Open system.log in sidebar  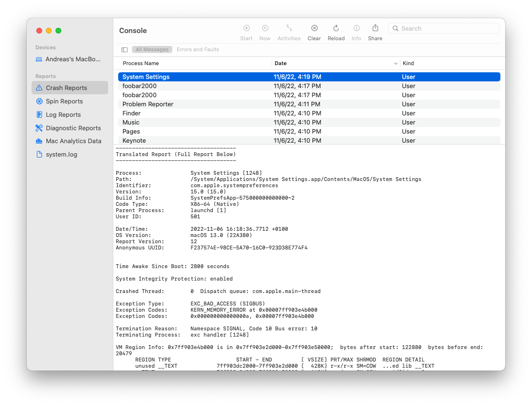[x=70, y=155]
